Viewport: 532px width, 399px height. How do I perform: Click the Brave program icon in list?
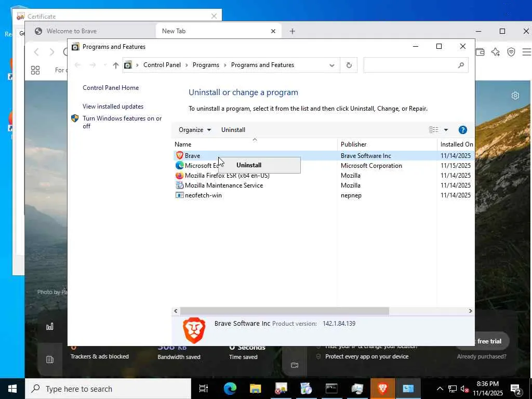(179, 155)
